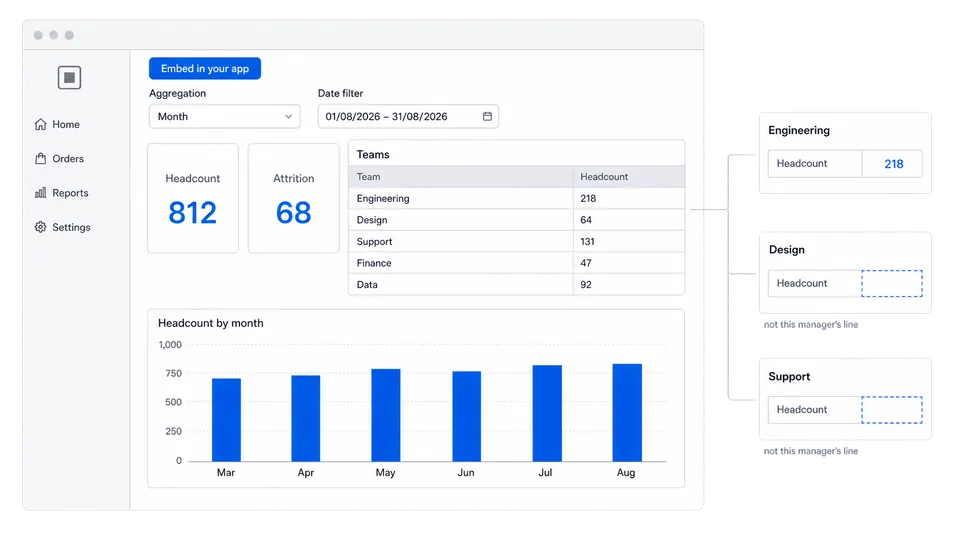Screen dimensions: 960x540
Task: Click the 64 headcount cell
Action: (629, 220)
